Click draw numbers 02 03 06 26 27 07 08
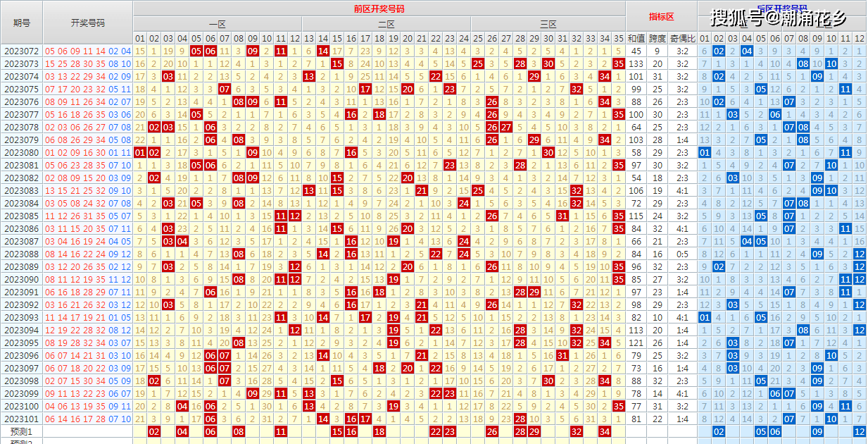The image size is (868, 444). [x=88, y=127]
